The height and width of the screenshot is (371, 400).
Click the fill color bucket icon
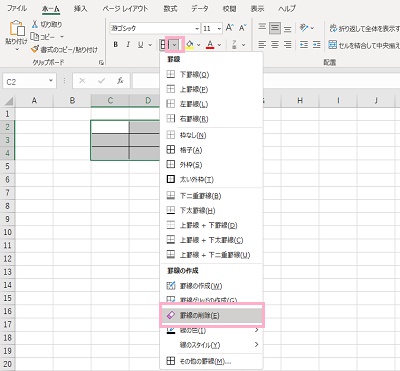(190, 45)
